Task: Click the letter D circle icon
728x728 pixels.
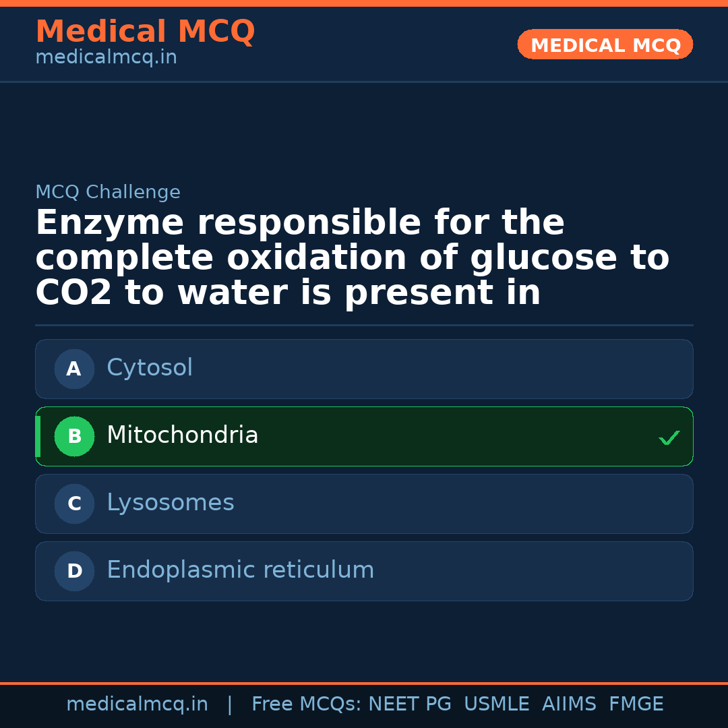Action: click(x=74, y=572)
